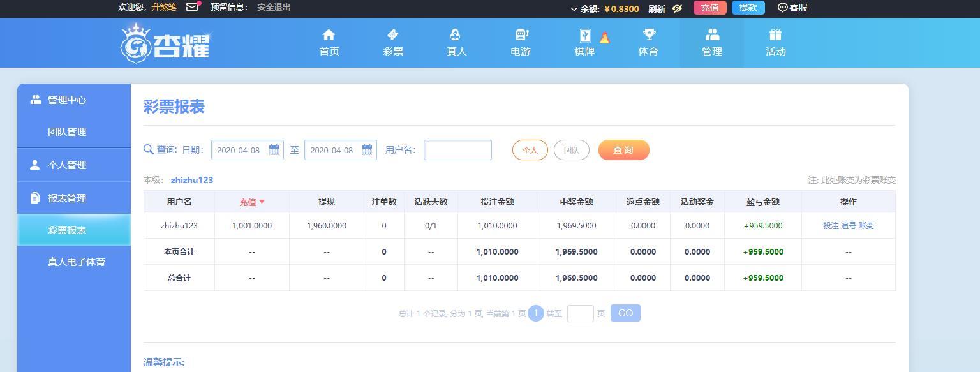Click the start date field 2020-04-08

(x=248, y=150)
